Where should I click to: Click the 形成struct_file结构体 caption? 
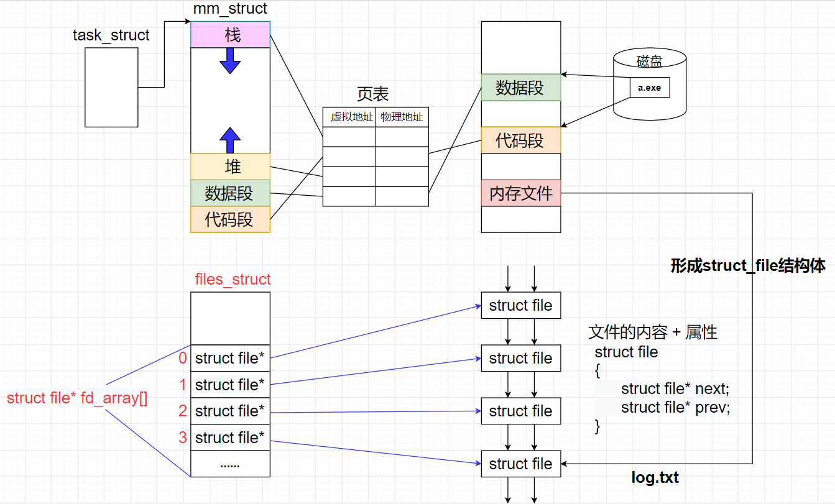tap(748, 266)
